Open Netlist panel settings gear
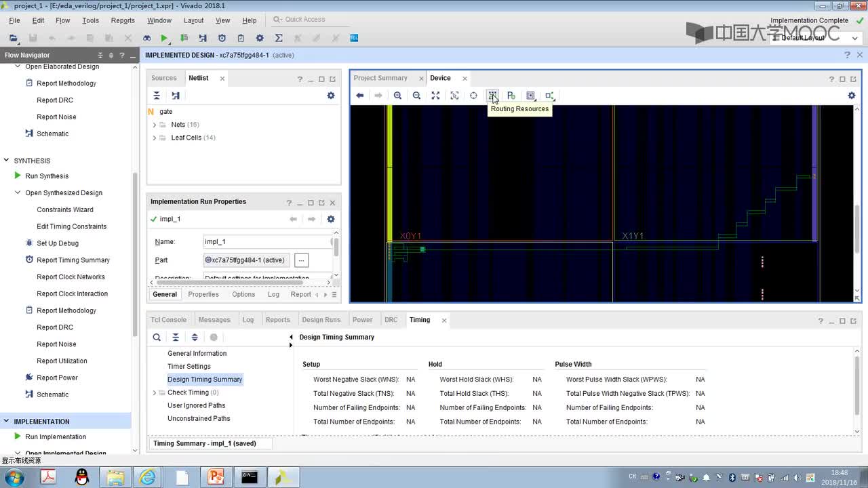 point(331,96)
